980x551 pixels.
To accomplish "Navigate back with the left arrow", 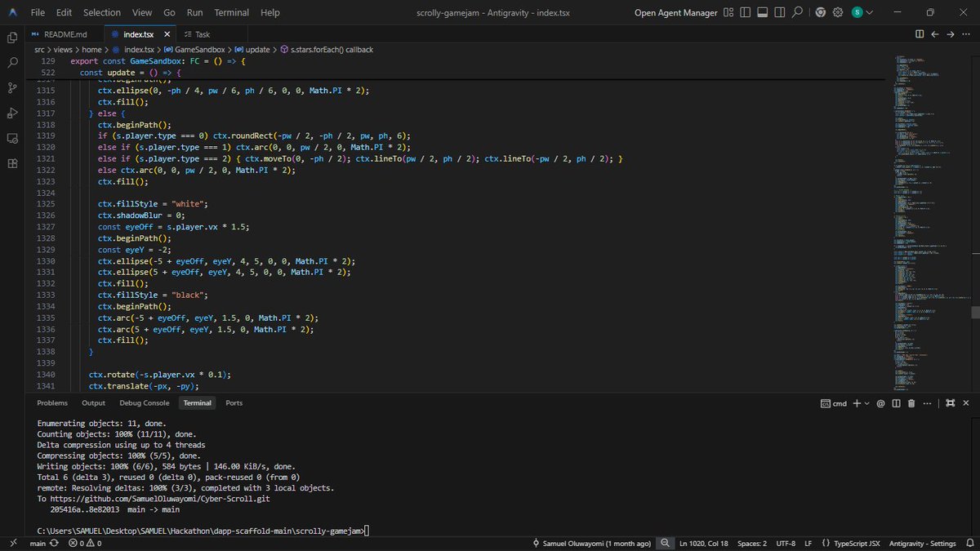I will coord(935,34).
